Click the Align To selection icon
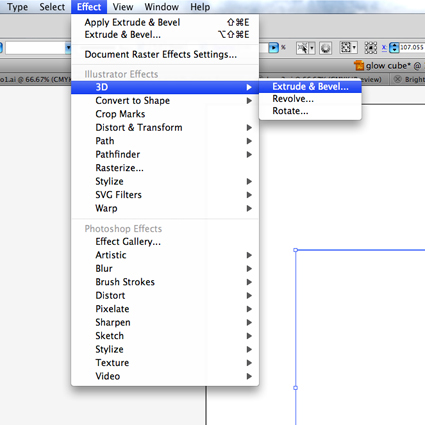 tap(346, 48)
